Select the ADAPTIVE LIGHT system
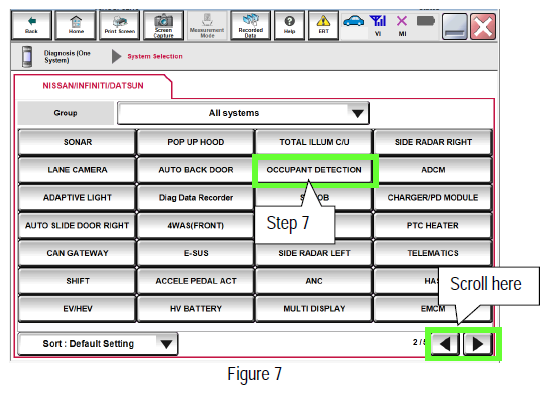The height and width of the screenshot is (394, 549). pos(77,198)
